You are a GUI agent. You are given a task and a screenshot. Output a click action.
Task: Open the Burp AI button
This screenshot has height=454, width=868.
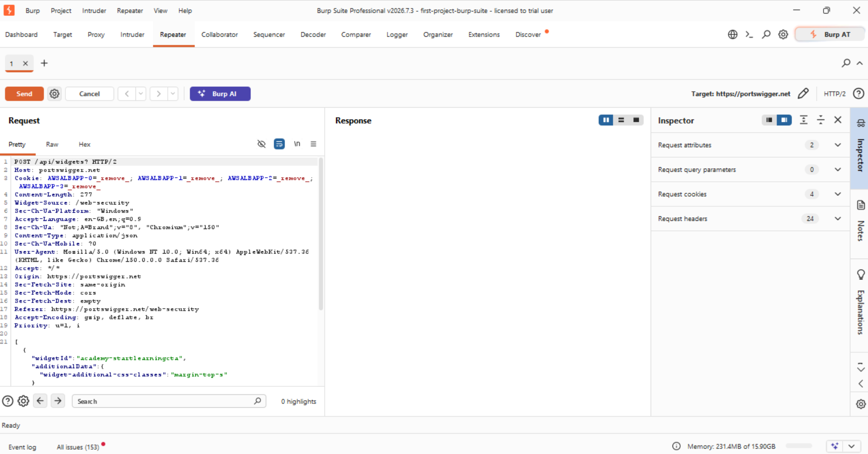[x=220, y=94]
